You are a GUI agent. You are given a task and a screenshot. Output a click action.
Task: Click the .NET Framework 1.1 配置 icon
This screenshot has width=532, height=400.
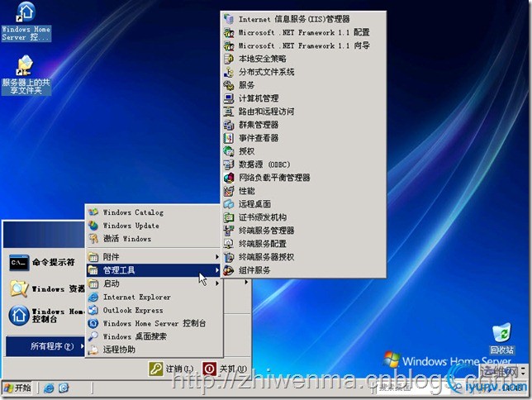[x=229, y=32]
